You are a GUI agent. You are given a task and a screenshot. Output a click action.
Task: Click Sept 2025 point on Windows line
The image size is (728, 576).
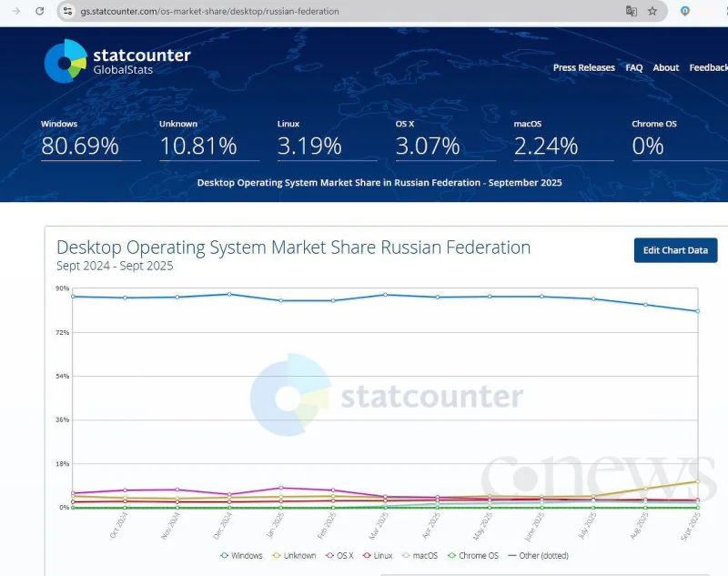pos(697,311)
